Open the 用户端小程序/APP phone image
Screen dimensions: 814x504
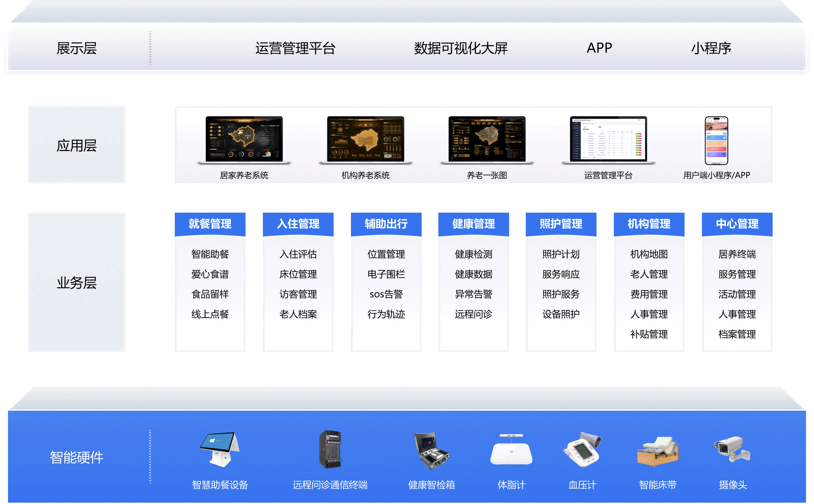tap(716, 140)
